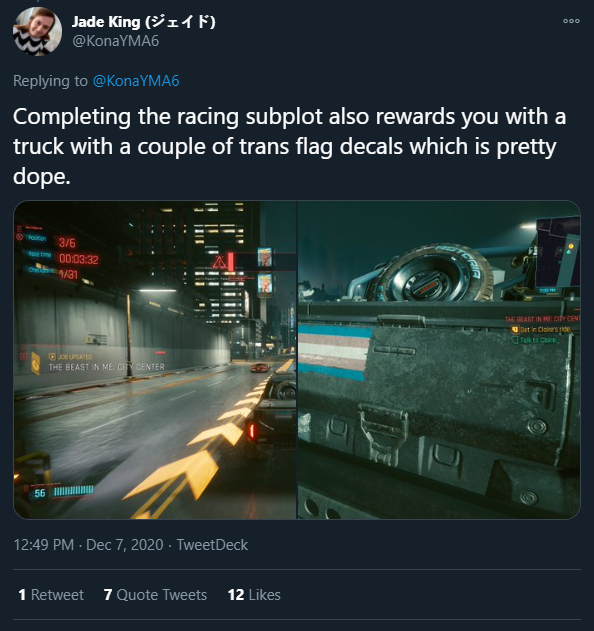Open Jade King's profile avatar
This screenshot has height=631, width=594.
[x=37, y=31]
